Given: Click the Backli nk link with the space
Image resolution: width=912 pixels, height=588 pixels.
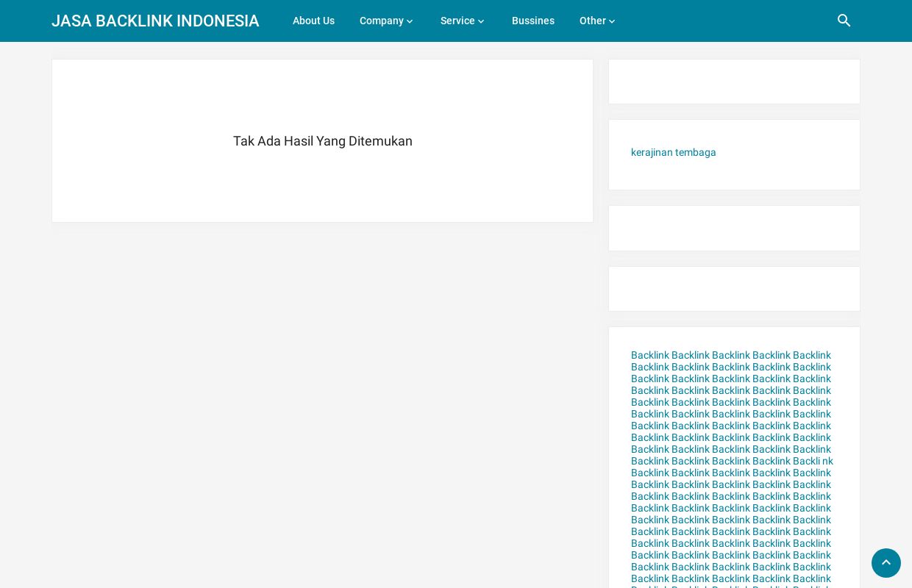Looking at the screenshot, I should pyautogui.click(x=814, y=461).
